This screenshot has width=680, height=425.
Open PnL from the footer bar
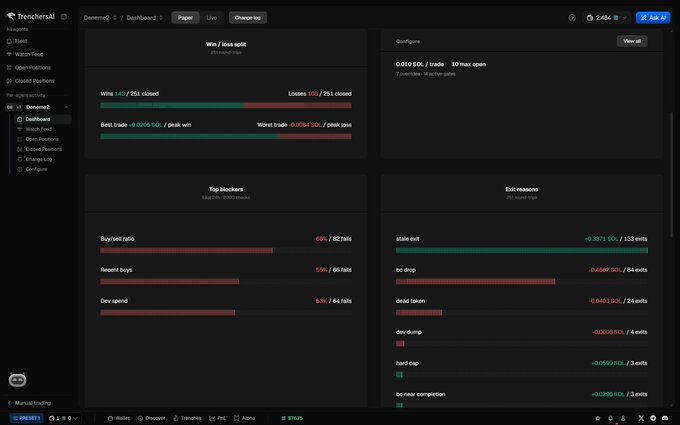coord(218,418)
